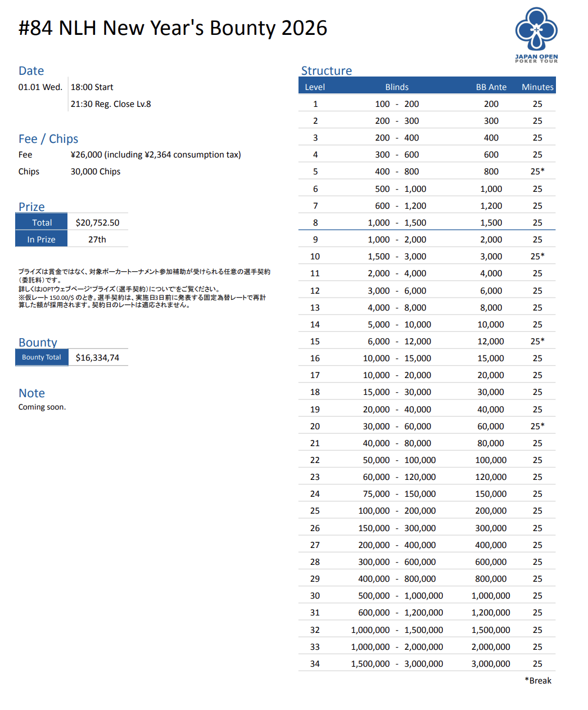Select the $20,752.50 prize total value
Screen dimensions: 588x710
click(x=97, y=222)
